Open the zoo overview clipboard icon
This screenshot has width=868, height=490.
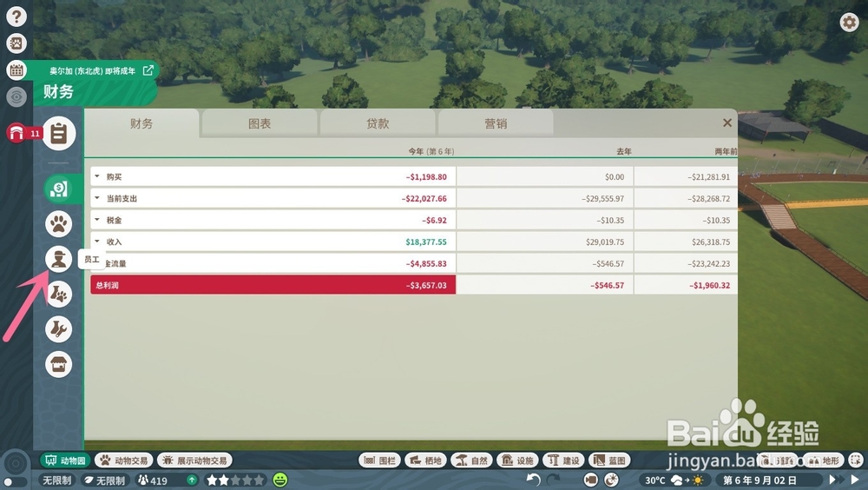(59, 134)
